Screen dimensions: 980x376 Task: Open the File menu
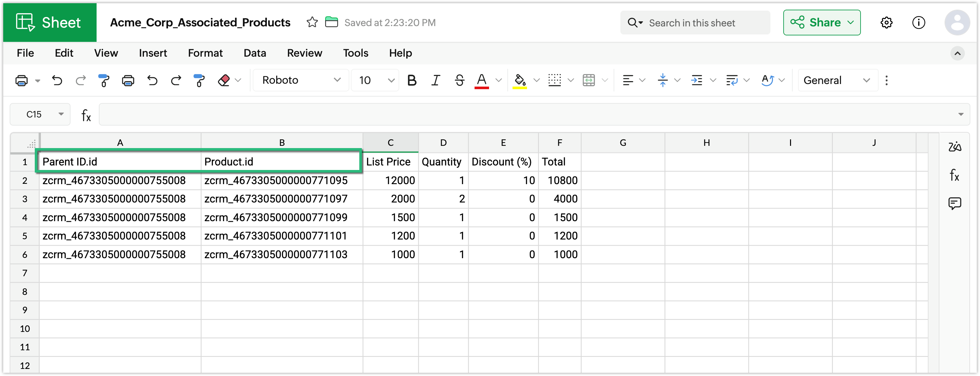[x=25, y=53]
